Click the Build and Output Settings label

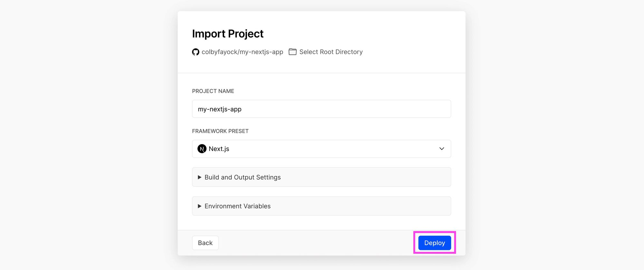coord(242,177)
